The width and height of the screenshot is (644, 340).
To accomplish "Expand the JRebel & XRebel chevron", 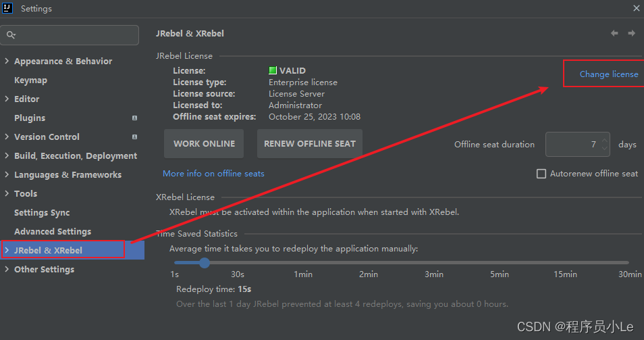I will pyautogui.click(x=7, y=250).
